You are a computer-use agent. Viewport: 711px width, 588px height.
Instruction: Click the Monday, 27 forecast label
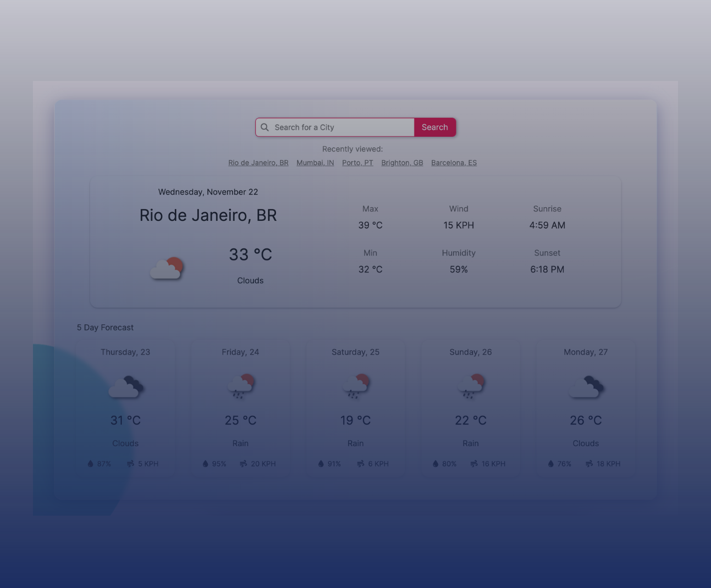[x=586, y=352]
